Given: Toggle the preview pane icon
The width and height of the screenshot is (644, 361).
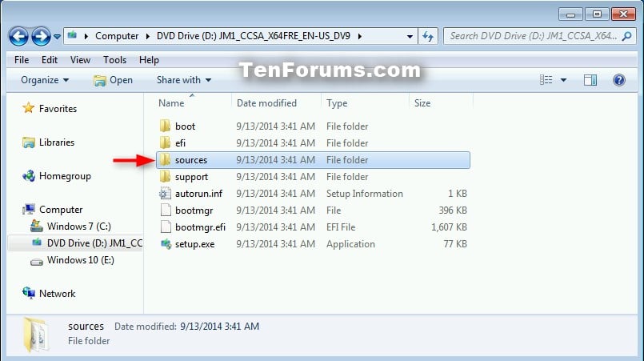Looking at the screenshot, I should pyautogui.click(x=590, y=80).
